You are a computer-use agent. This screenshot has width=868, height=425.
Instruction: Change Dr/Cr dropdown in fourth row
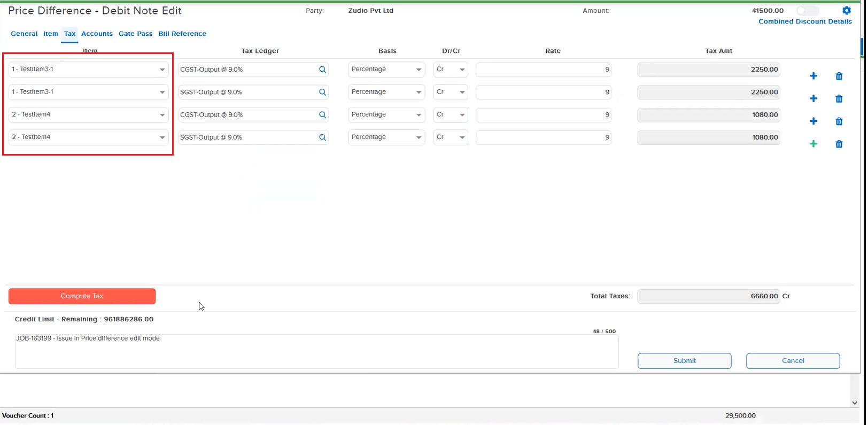451,137
